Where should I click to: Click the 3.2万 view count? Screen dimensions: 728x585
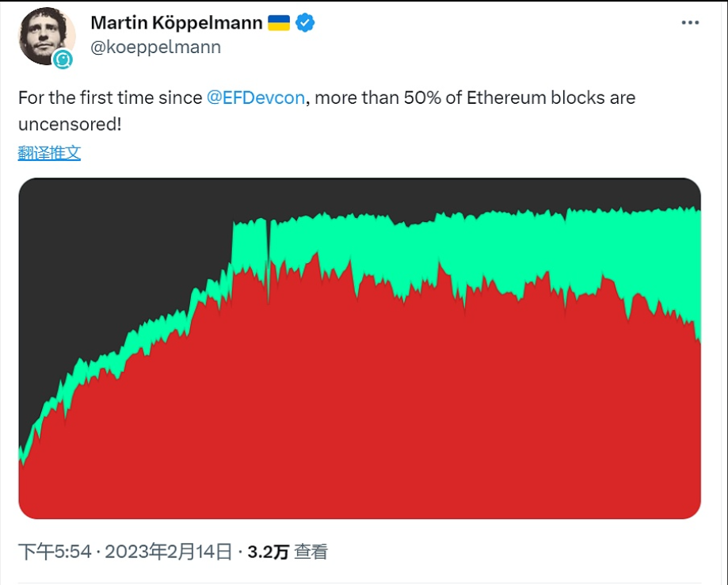click(268, 552)
